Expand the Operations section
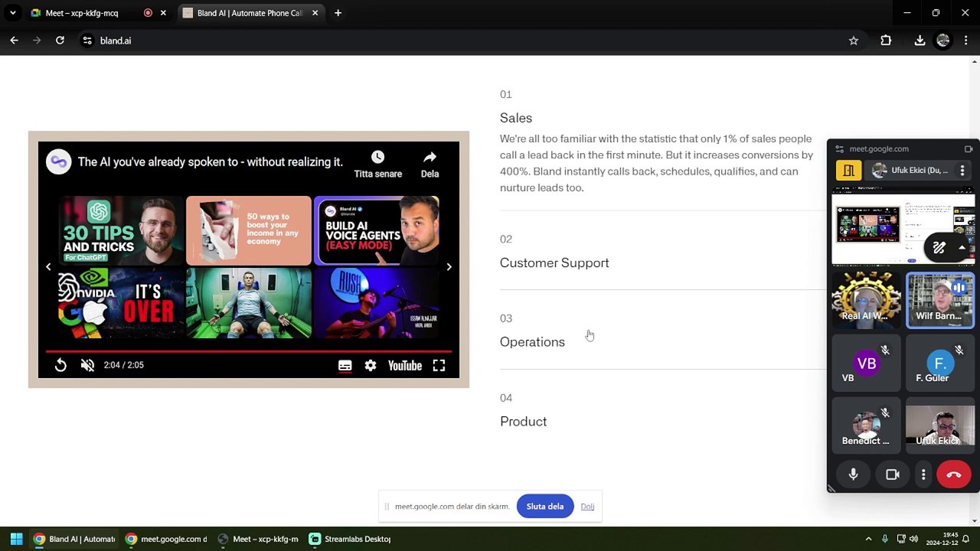The image size is (980, 551). coord(532,342)
